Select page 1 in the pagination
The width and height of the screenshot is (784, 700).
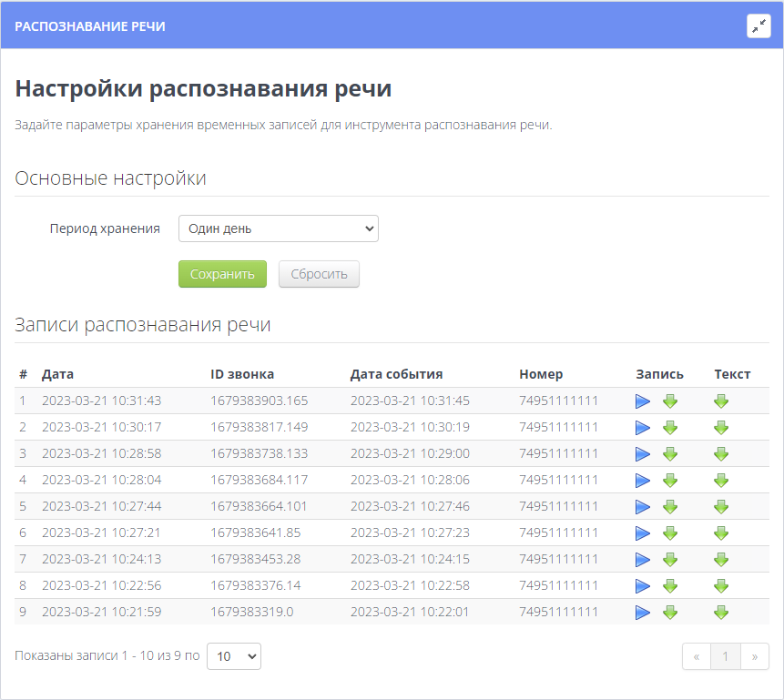click(x=726, y=656)
